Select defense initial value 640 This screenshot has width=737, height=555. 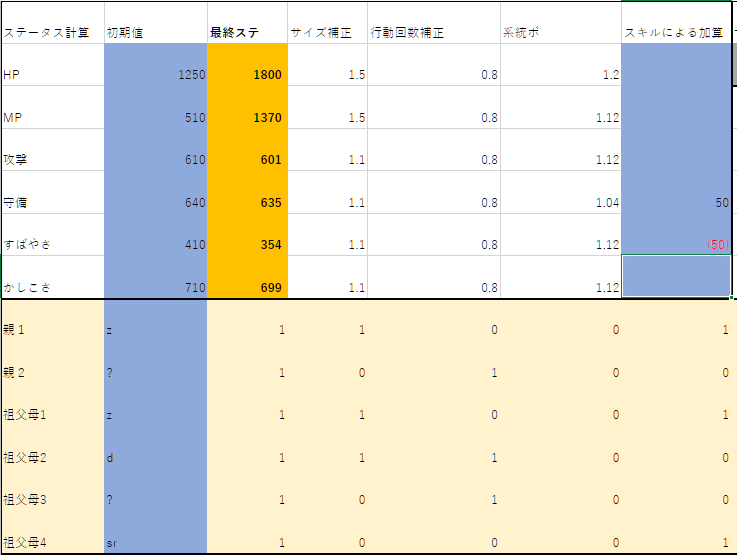(x=156, y=192)
